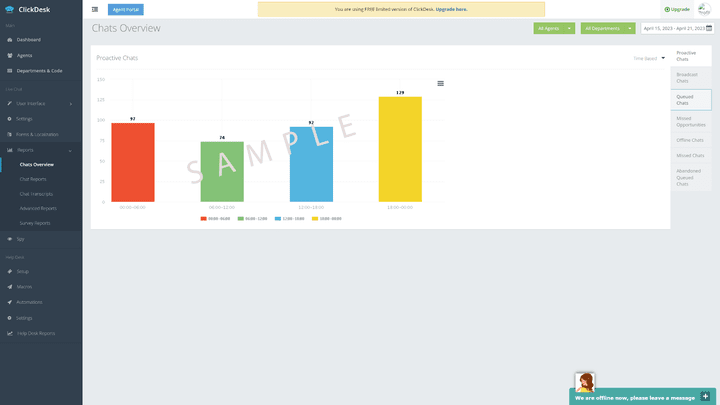This screenshot has height=405, width=720.
Task: Toggle blue 12:00-18:00 legend swatch
Action: (x=278, y=219)
